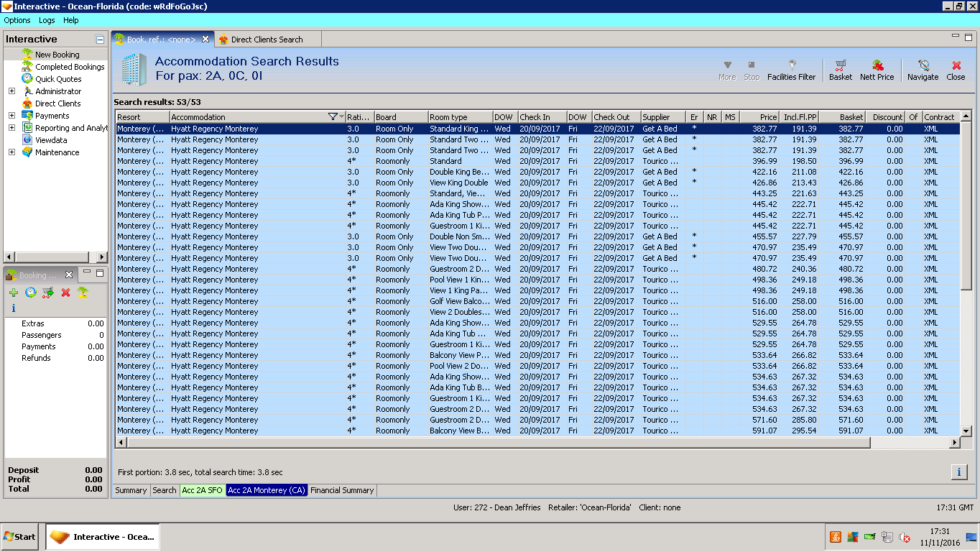Click the Facilities Filter funnel
The height and width of the screenshot is (552, 980).
791,66
